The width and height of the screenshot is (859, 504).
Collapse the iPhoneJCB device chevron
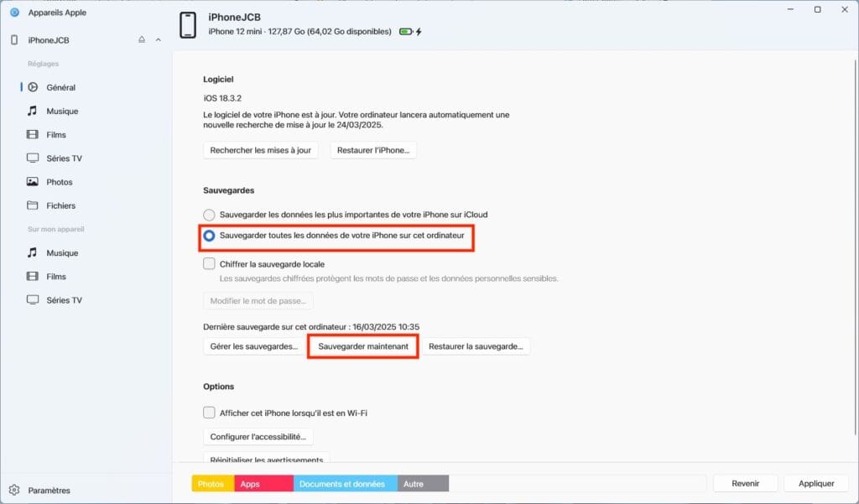pos(159,40)
